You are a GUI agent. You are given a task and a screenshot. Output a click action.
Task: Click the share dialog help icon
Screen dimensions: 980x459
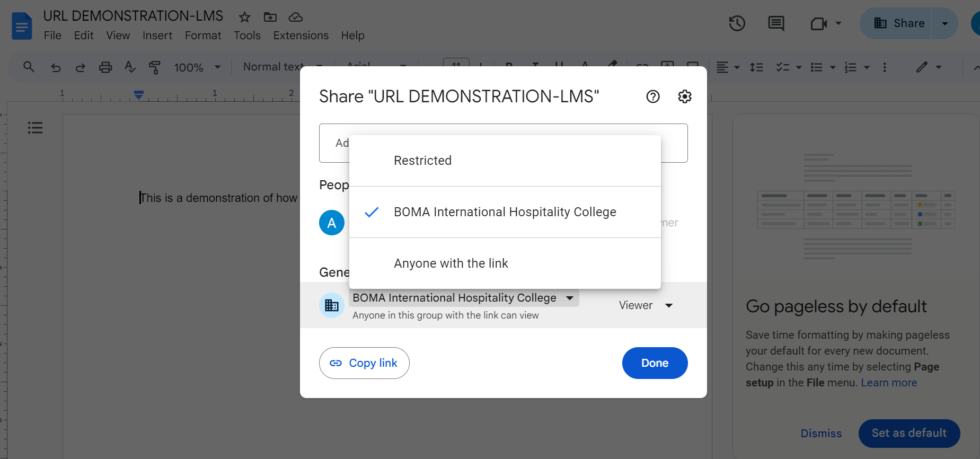click(653, 96)
